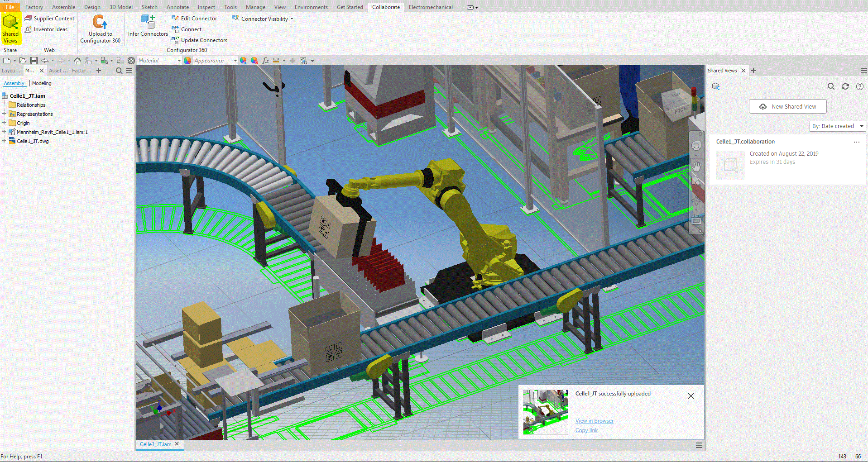Image resolution: width=868 pixels, height=462 pixels.
Task: Select the Shared Views tool in the ribbon
Action: (10, 28)
